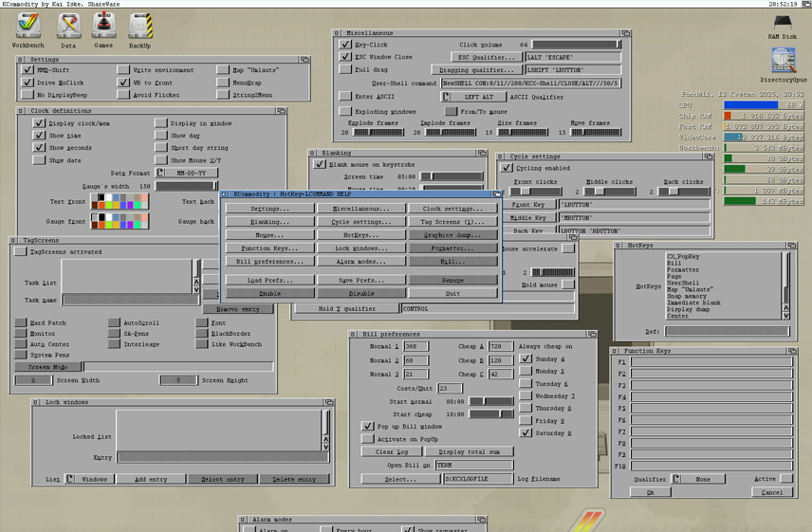Uncheck Show seconds in Clock definitions
This screenshot has width=812, height=532.
pyautogui.click(x=39, y=148)
